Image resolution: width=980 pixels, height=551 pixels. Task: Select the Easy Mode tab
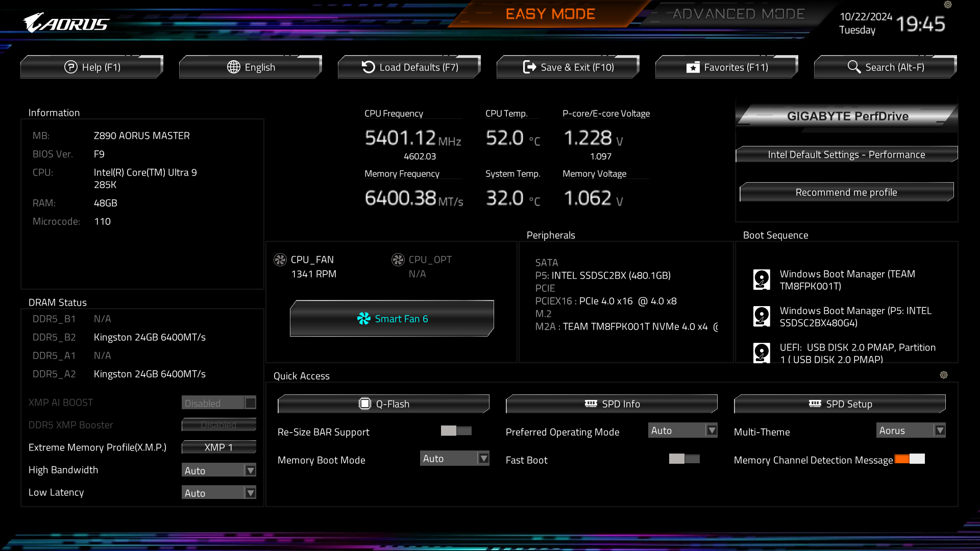click(x=550, y=14)
